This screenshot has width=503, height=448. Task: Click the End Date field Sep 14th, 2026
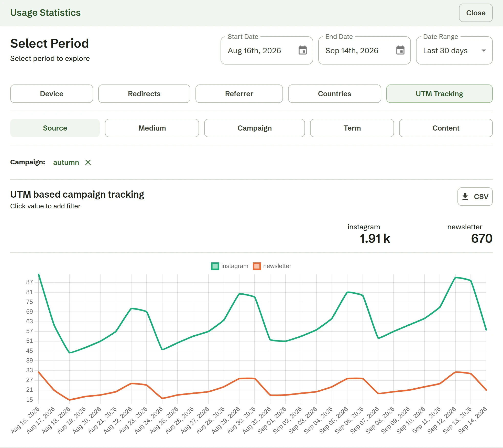pyautogui.click(x=365, y=50)
